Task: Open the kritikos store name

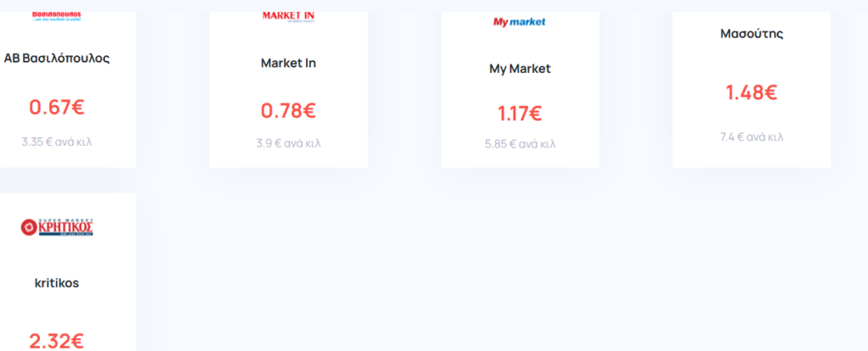Action: click(x=57, y=283)
